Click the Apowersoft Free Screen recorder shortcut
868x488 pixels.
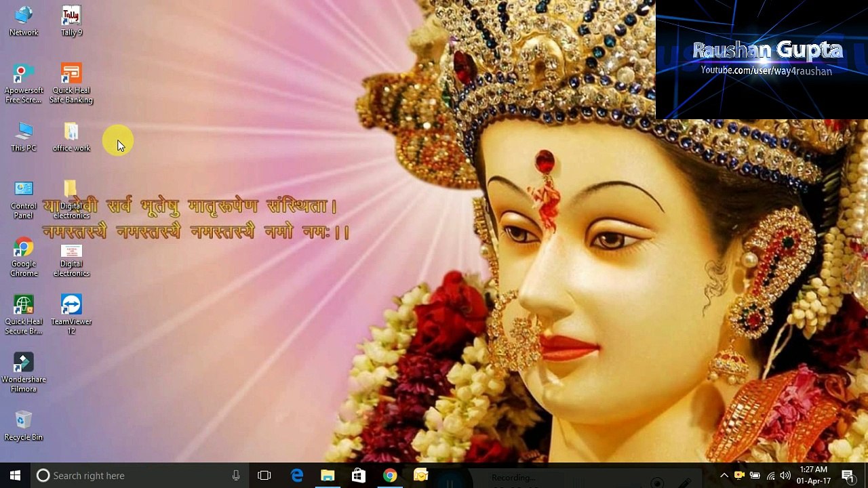(24, 84)
